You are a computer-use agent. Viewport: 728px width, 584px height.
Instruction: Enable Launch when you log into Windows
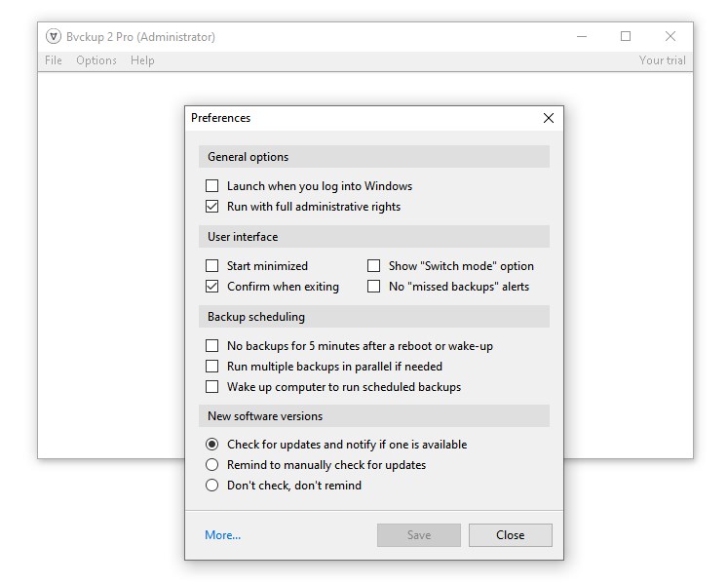212,186
